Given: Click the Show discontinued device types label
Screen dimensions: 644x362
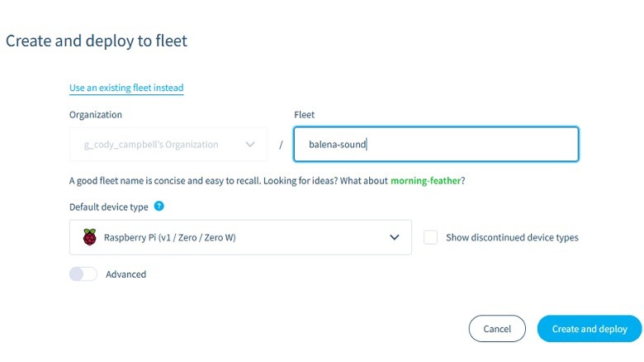Looking at the screenshot, I should coord(512,238).
